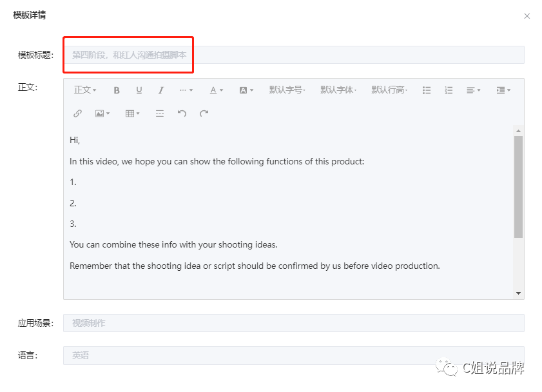Click the editor scrollbar up arrow

coord(518,131)
